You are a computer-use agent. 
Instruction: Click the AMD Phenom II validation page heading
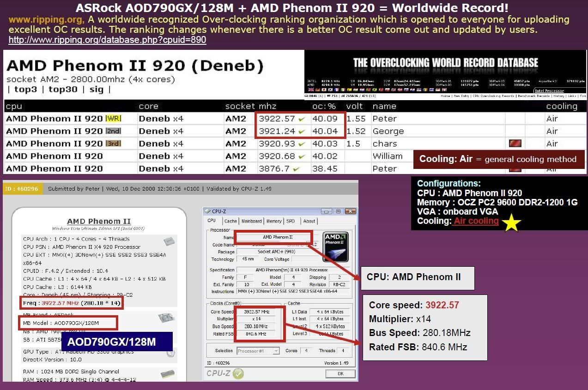pyautogui.click(x=99, y=221)
